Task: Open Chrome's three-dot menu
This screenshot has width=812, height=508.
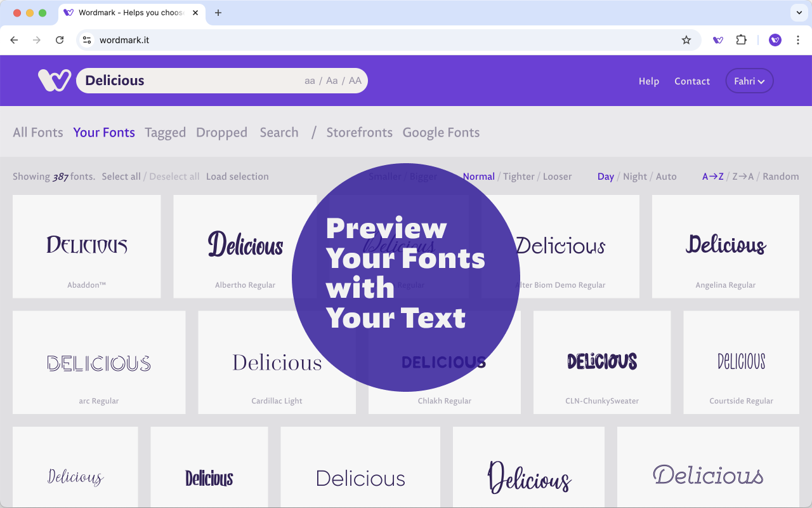Action: [798, 39]
